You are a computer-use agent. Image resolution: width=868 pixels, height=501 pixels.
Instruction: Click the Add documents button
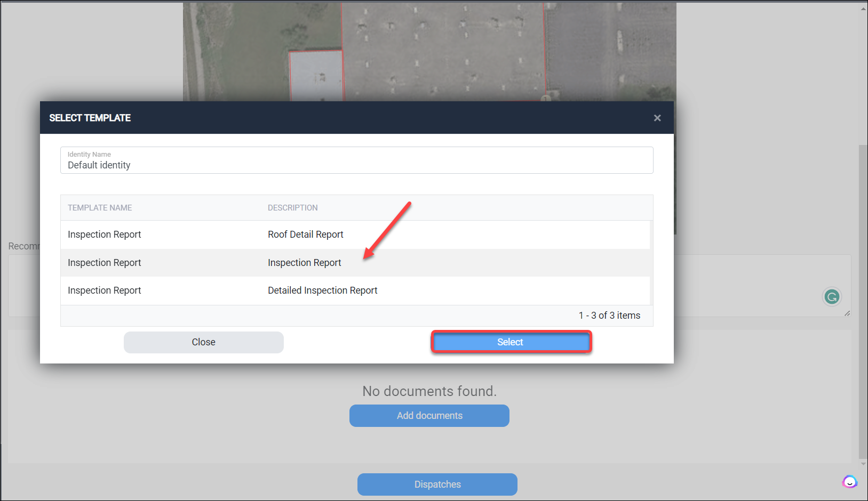[x=429, y=416]
